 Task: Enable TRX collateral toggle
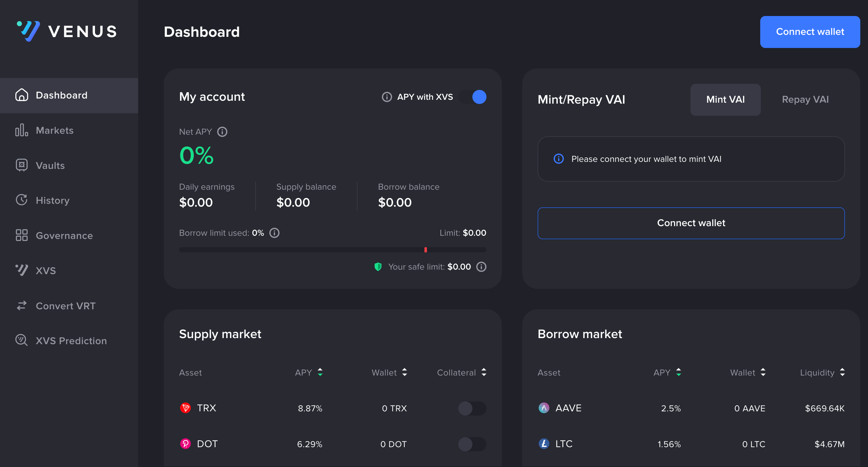472,408
